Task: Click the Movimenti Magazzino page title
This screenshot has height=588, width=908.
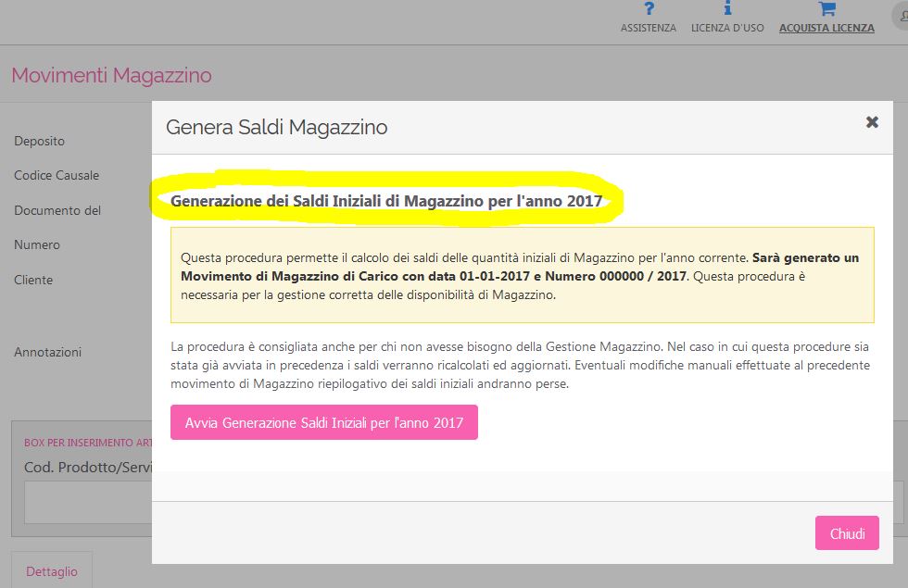Action: 111,75
